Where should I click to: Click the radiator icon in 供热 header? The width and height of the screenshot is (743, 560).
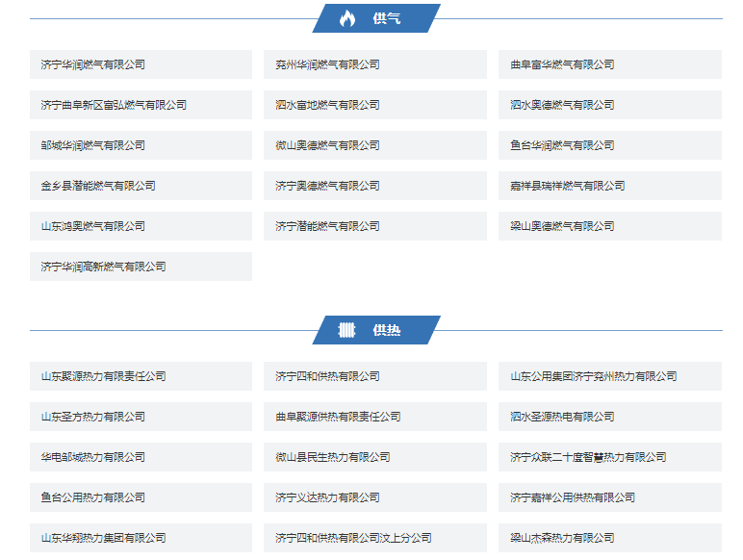[346, 330]
